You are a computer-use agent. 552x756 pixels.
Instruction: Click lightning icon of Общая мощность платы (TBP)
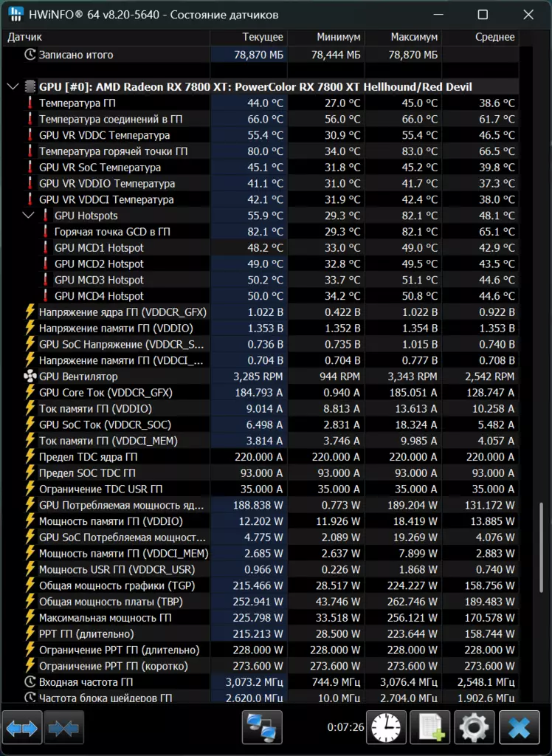tap(30, 601)
